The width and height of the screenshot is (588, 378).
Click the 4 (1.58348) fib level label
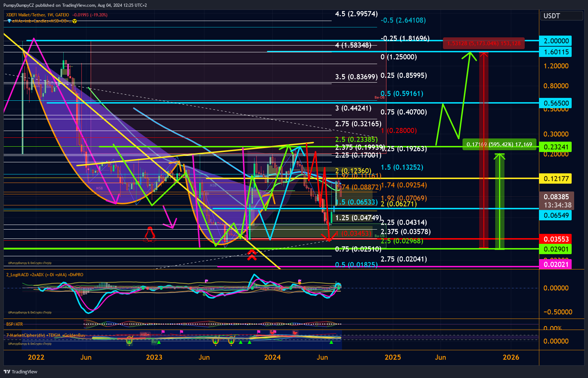(353, 45)
